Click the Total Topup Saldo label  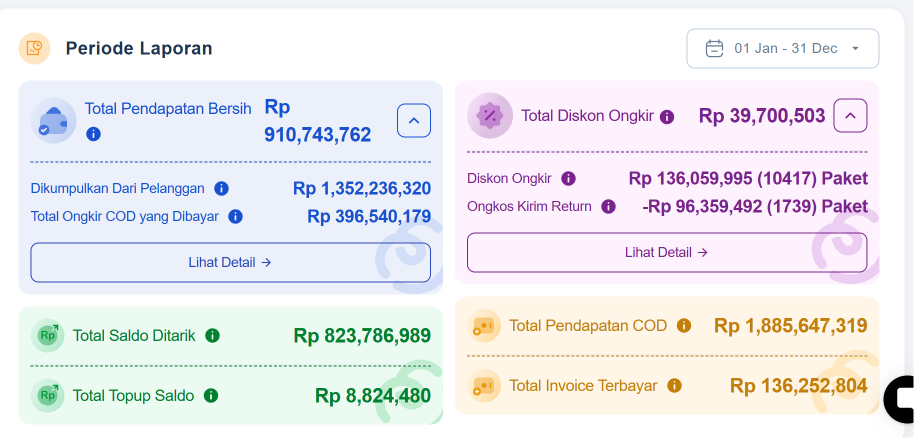pyautogui.click(x=133, y=395)
